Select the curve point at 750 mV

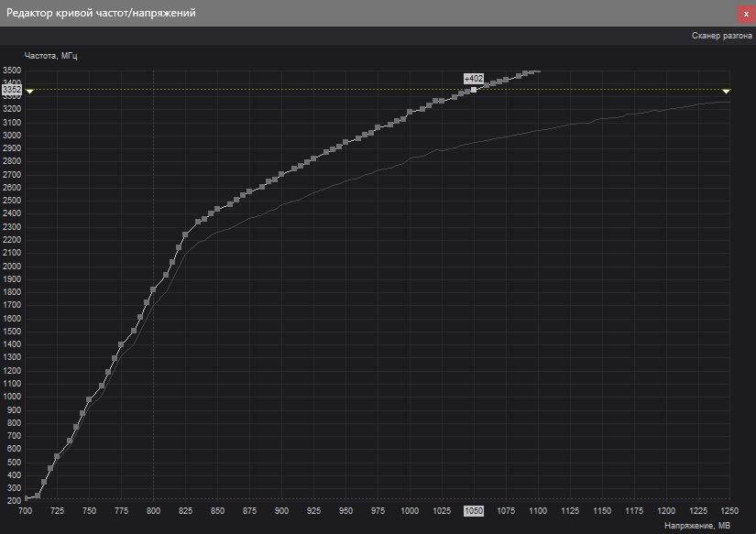coord(89,399)
